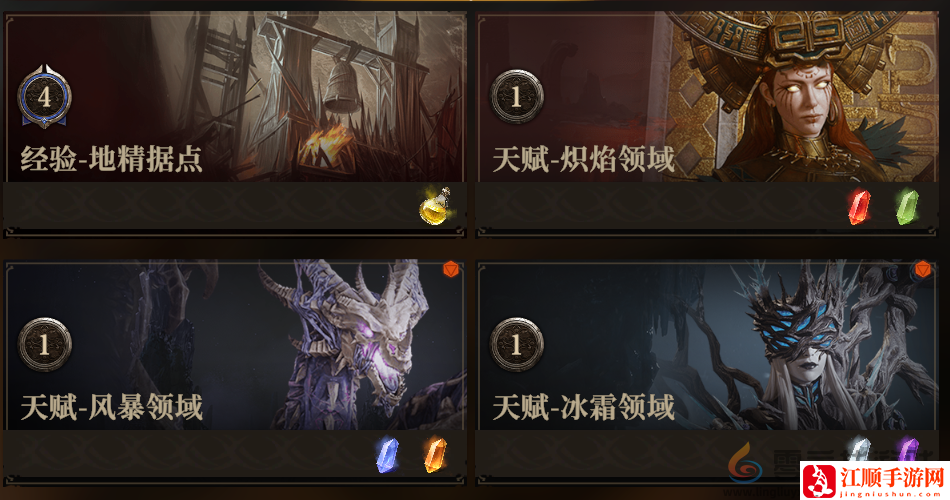Open the 经验-地精据点 dungeon title
This screenshot has width=950, height=500.
click(x=111, y=159)
